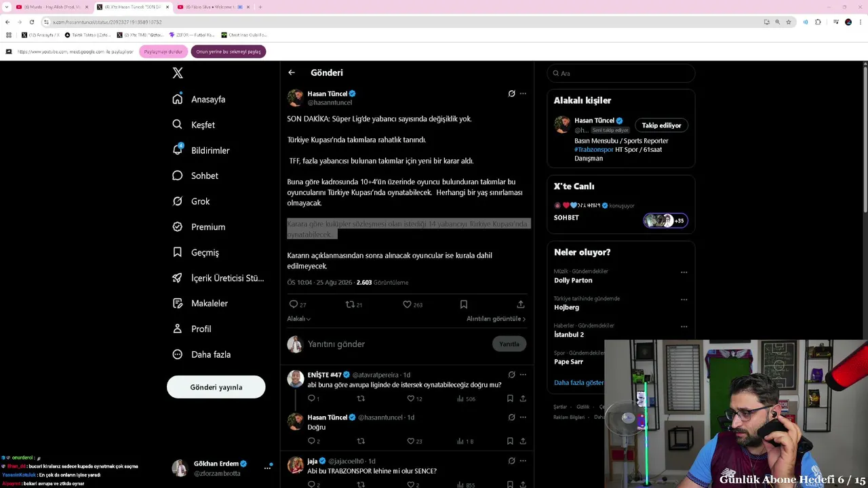Image resolution: width=868 pixels, height=488 pixels.
Task: Open more options for Dolly Parton trend
Action: coord(684,272)
